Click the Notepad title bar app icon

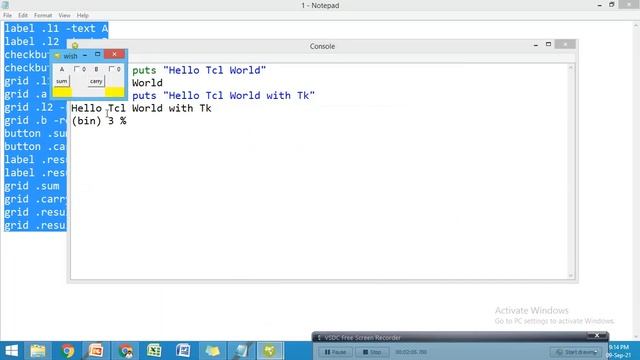pyautogui.click(x=6, y=5)
